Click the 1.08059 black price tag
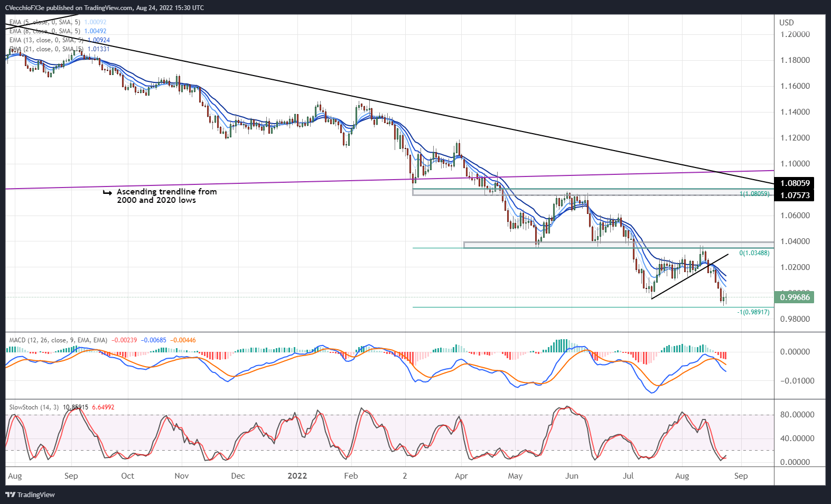Screen dimensions: 831x504 pyautogui.click(x=795, y=183)
